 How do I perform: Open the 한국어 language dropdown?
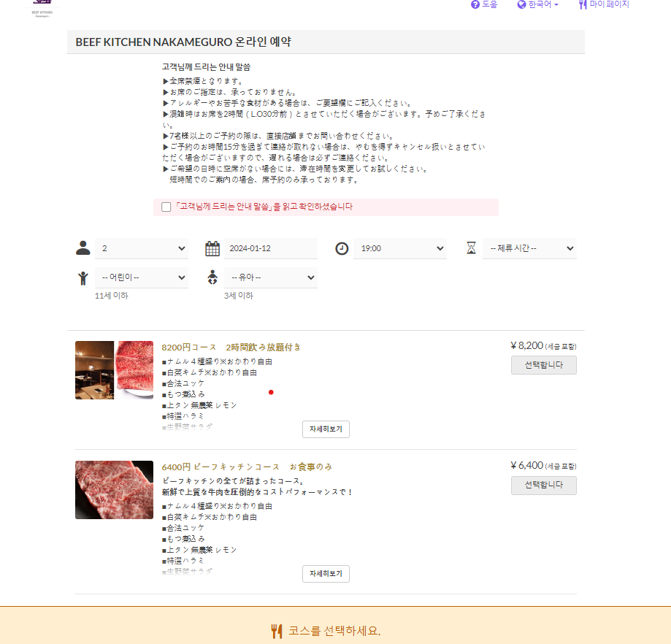[538, 4]
